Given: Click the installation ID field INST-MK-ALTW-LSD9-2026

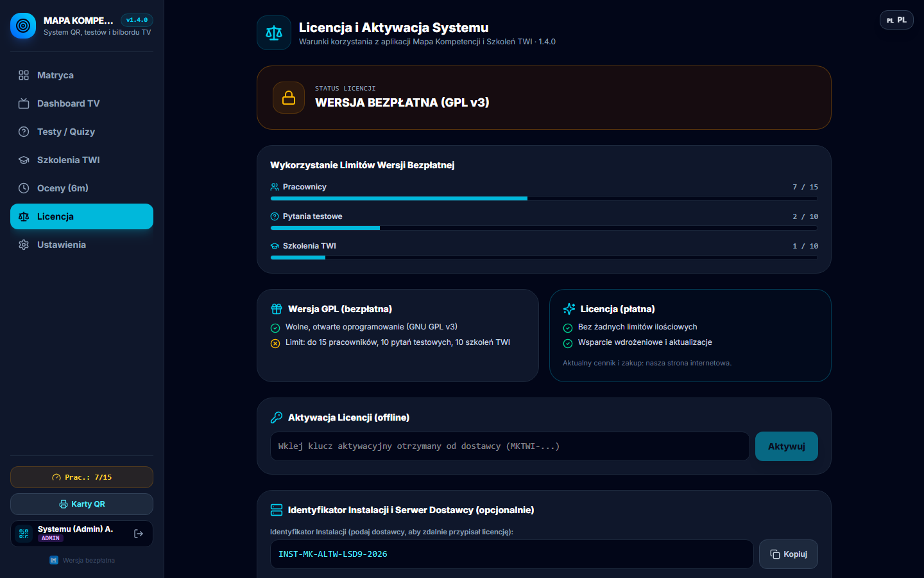Looking at the screenshot, I should coord(511,554).
